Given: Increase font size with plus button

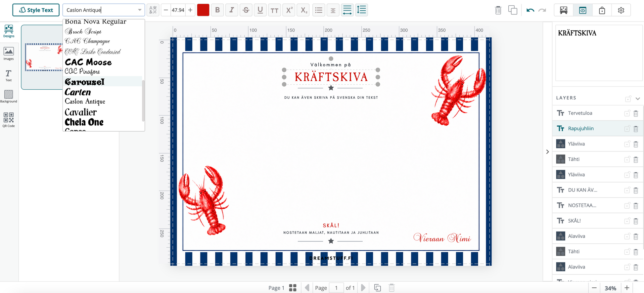Looking at the screenshot, I should (190, 10).
